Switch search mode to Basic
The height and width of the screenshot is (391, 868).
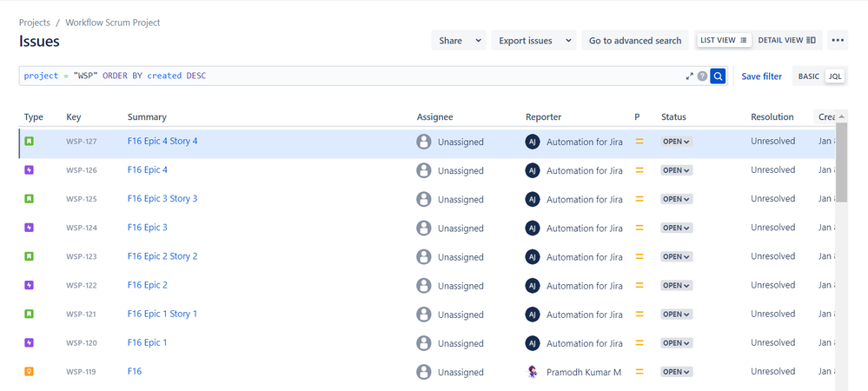[808, 76]
